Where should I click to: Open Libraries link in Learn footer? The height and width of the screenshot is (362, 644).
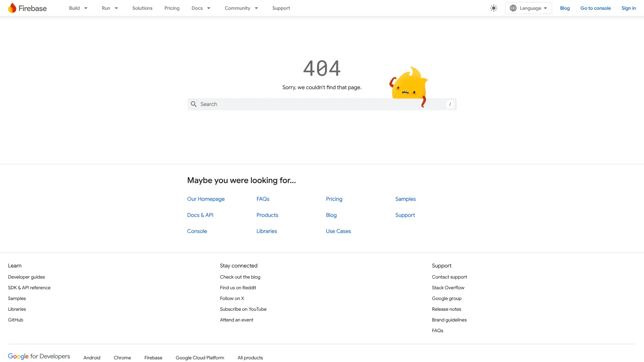click(17, 309)
